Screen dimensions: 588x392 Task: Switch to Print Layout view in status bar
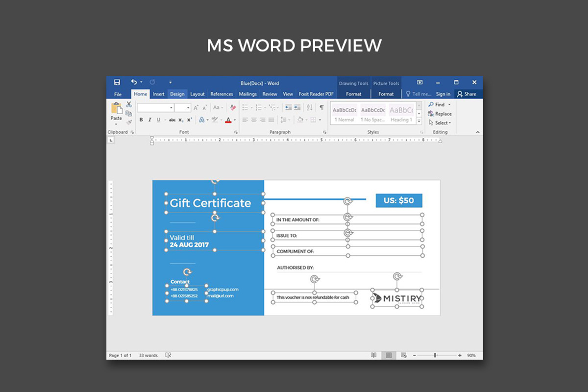(389, 355)
